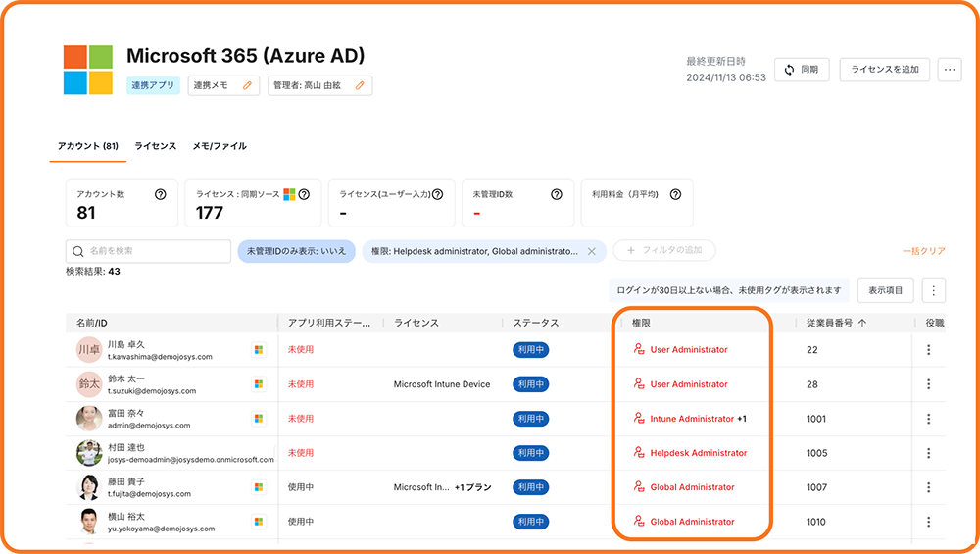The image size is (980, 554).
Task: Click the help icon beside アカウント数
Action: pos(161,194)
